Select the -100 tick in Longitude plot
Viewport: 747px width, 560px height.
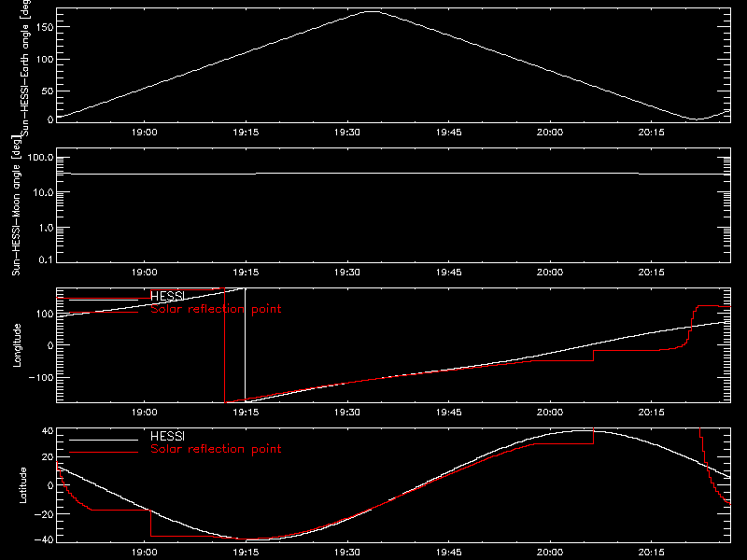41,377
